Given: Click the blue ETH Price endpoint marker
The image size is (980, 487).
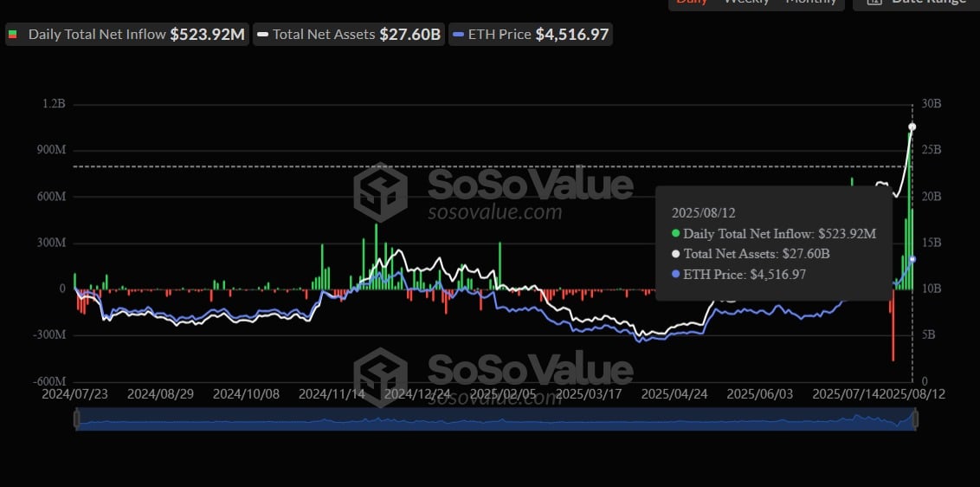Looking at the screenshot, I should 912,259.
